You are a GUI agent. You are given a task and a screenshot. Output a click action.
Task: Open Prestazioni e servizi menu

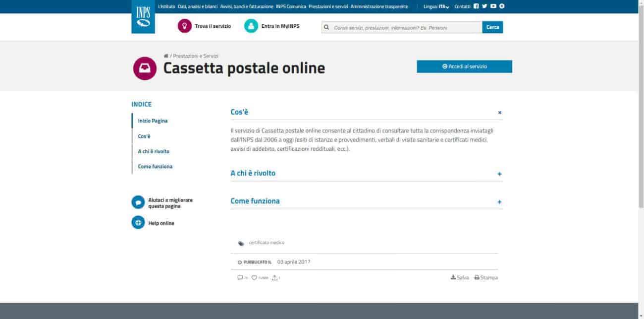[328, 6]
